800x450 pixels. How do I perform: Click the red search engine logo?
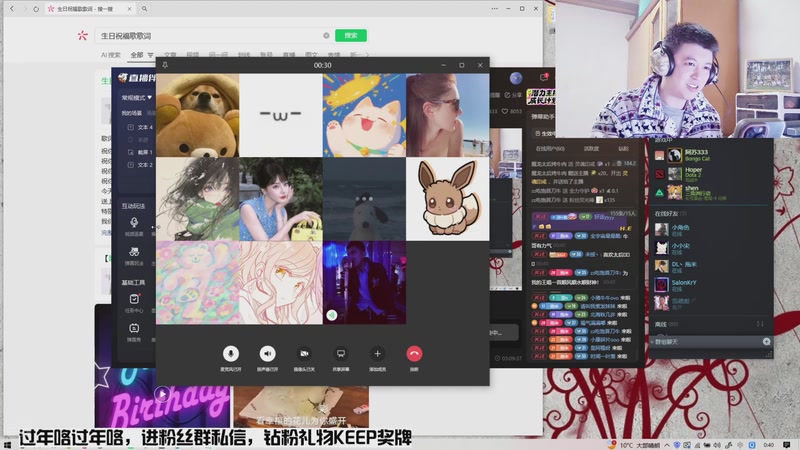point(83,35)
